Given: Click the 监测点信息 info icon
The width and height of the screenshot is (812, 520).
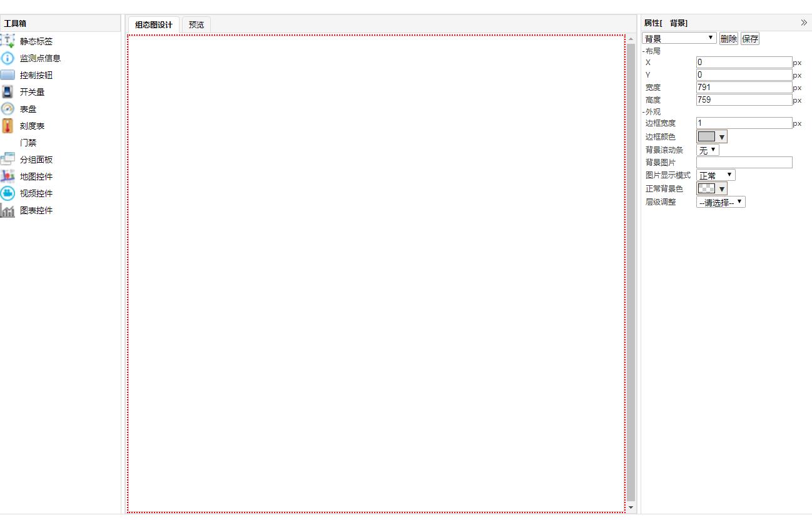Looking at the screenshot, I should pos(8,58).
